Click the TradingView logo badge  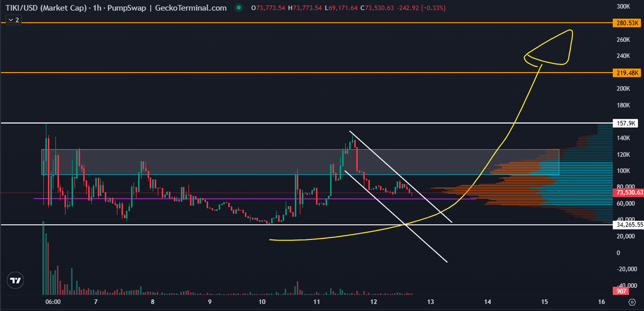pyautogui.click(x=16, y=280)
